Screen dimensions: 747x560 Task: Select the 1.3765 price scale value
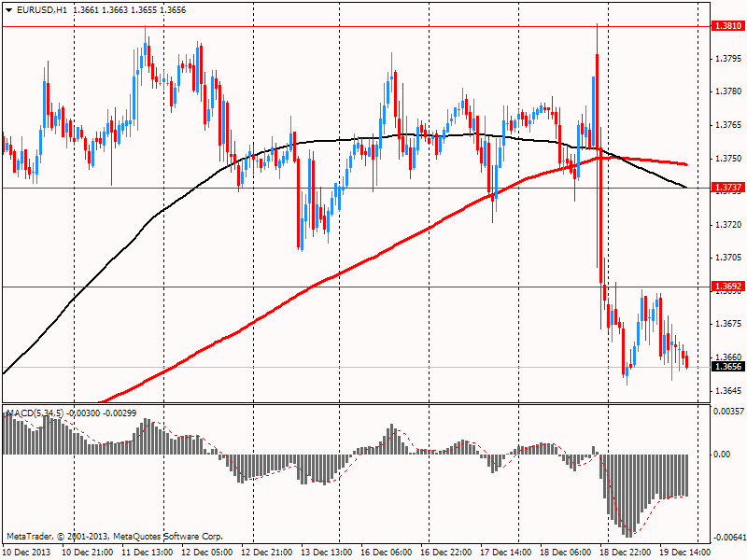click(x=728, y=125)
